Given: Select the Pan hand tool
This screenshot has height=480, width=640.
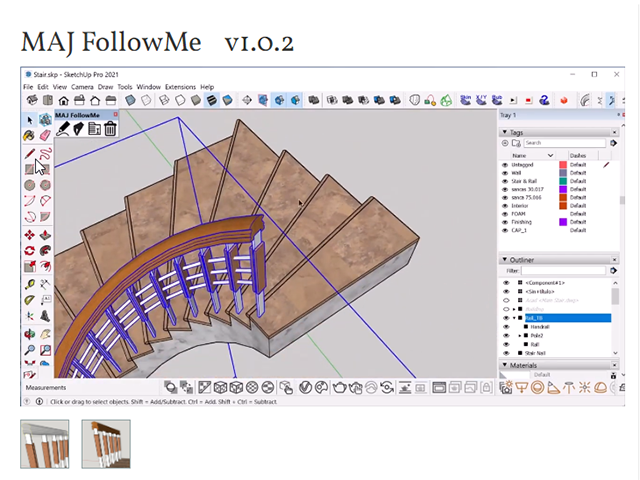Looking at the screenshot, I should [x=45, y=335].
